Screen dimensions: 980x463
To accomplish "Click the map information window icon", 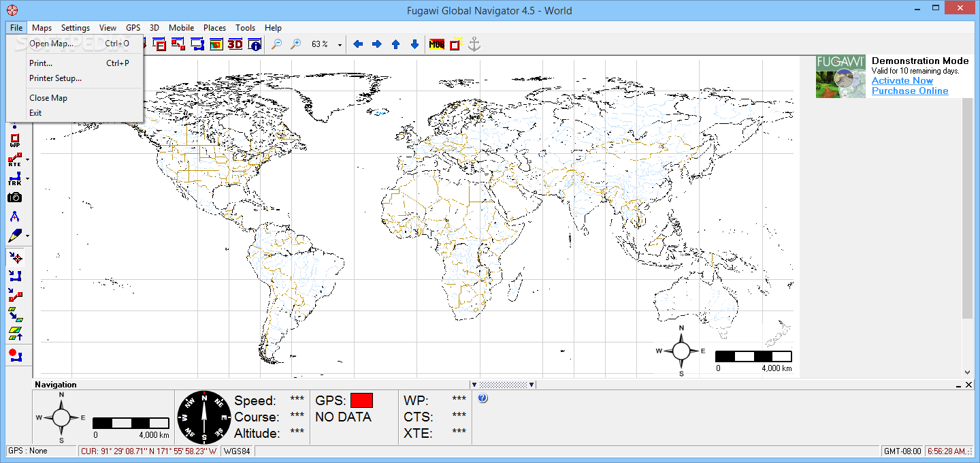I will point(255,44).
